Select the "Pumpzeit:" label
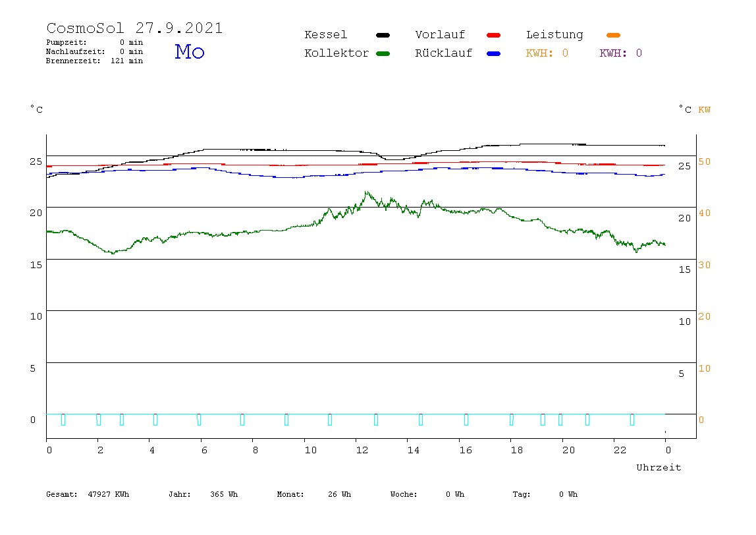The width and height of the screenshot is (756, 535). point(67,42)
